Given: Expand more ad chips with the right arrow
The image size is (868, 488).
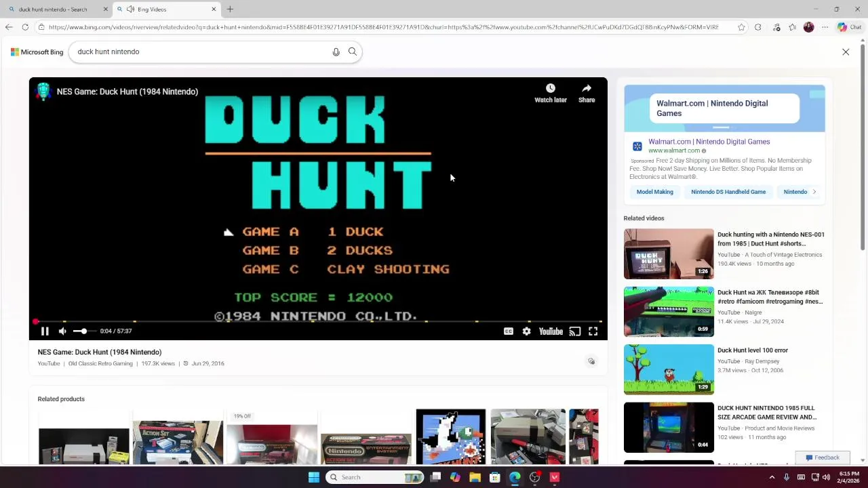Looking at the screenshot, I should point(814,192).
